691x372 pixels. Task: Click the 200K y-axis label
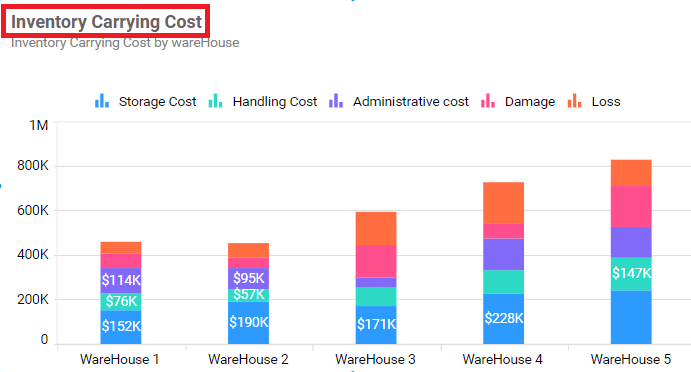pyautogui.click(x=33, y=299)
